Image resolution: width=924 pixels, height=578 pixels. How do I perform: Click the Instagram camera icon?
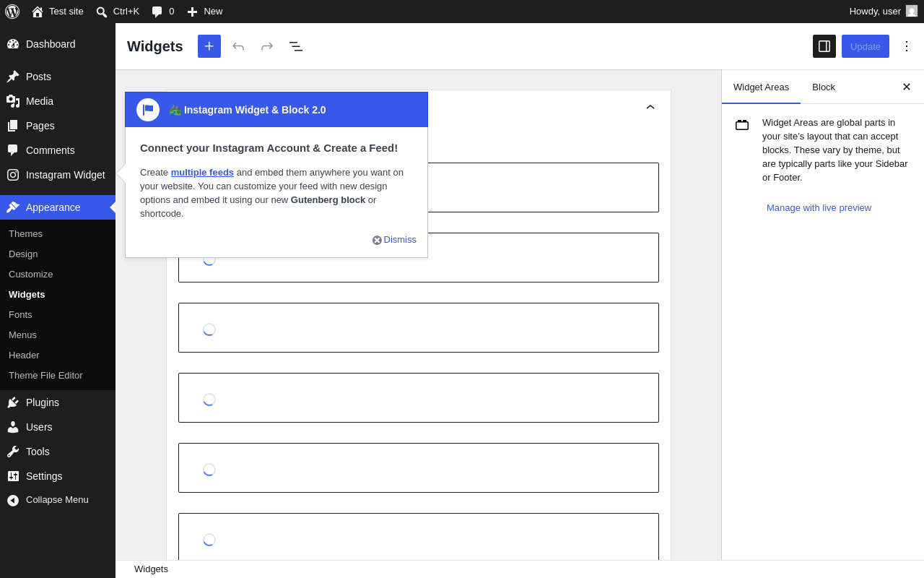point(13,175)
